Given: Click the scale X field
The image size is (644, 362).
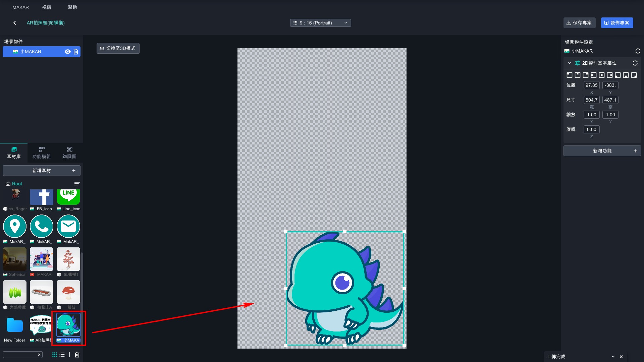Looking at the screenshot, I should click(591, 115).
